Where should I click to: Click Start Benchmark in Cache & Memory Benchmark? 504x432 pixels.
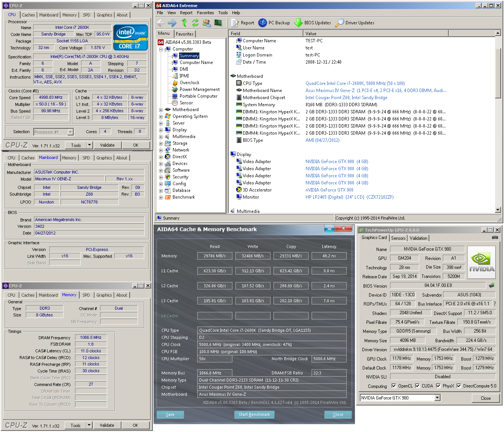[x=254, y=414]
